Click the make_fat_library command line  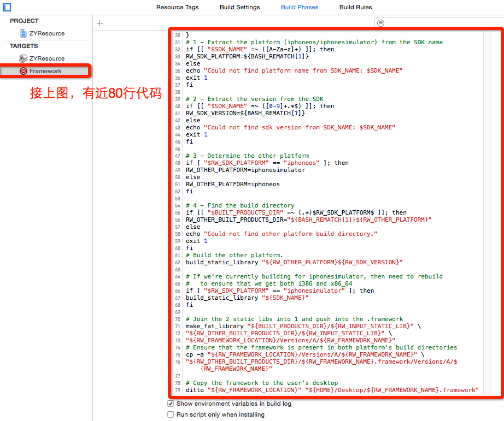tap(303, 326)
